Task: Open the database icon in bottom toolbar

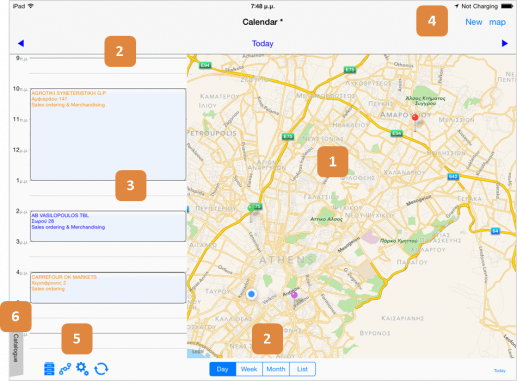Action: [x=49, y=369]
